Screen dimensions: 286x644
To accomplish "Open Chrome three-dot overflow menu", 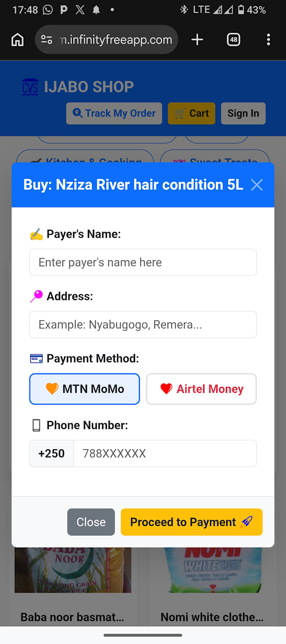I will pos(268,40).
